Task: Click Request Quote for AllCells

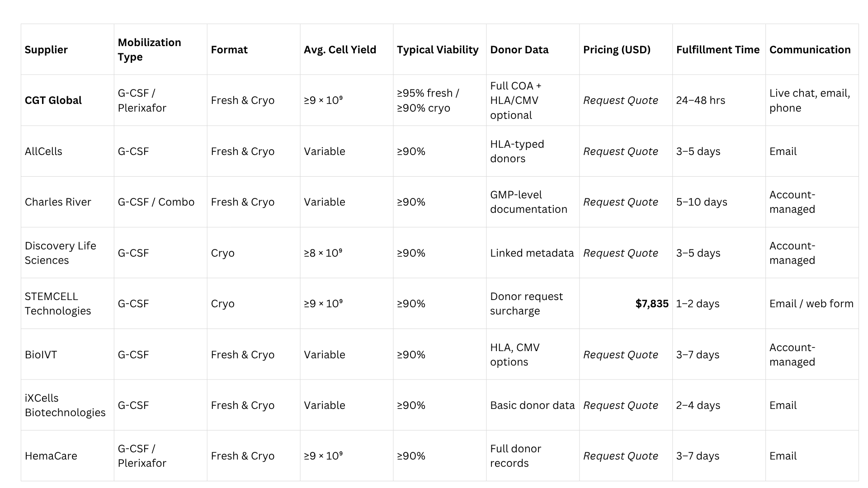Action: [620, 151]
